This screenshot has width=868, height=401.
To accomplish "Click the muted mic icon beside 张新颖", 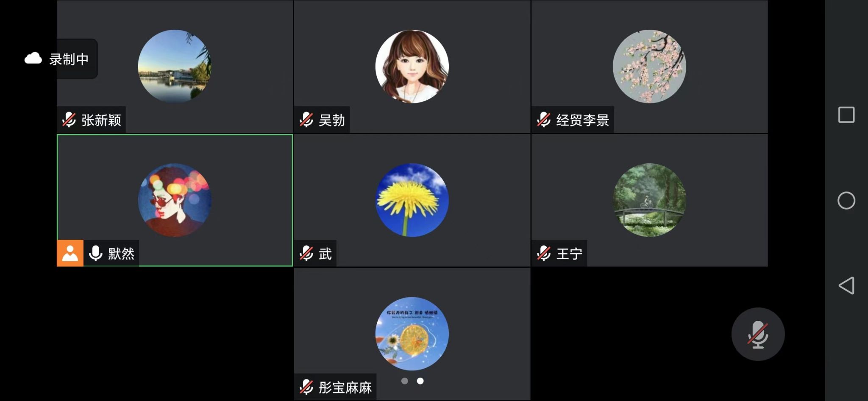I will [x=69, y=120].
